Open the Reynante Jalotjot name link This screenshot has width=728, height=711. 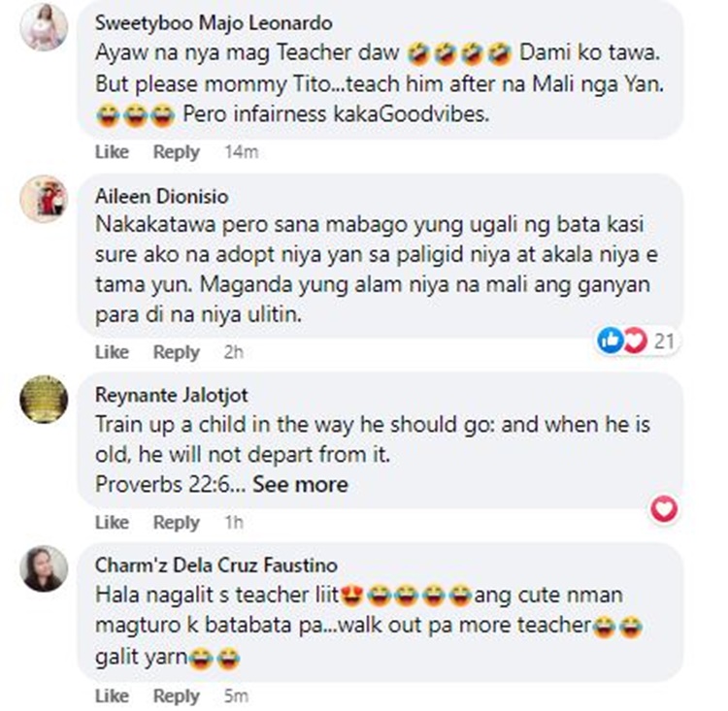click(x=171, y=395)
